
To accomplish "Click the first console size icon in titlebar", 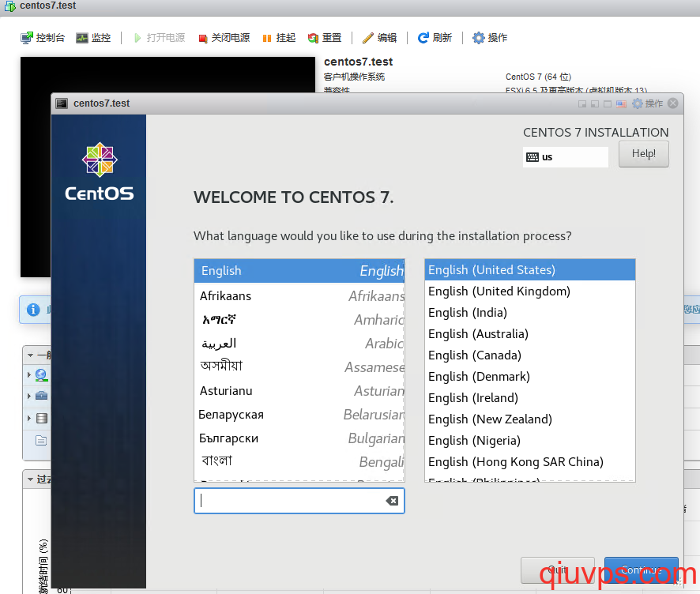I will 582,104.
